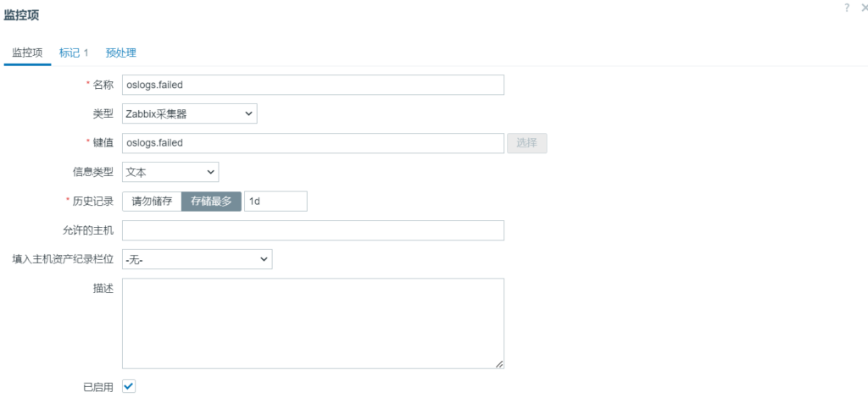Open the 信息类型 dropdown
The height and width of the screenshot is (398, 868).
170,172
